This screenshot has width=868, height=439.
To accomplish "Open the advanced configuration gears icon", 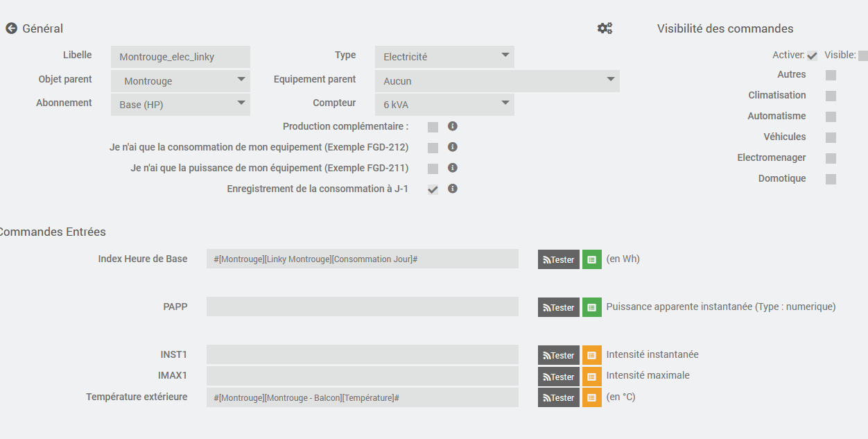I will (605, 28).
